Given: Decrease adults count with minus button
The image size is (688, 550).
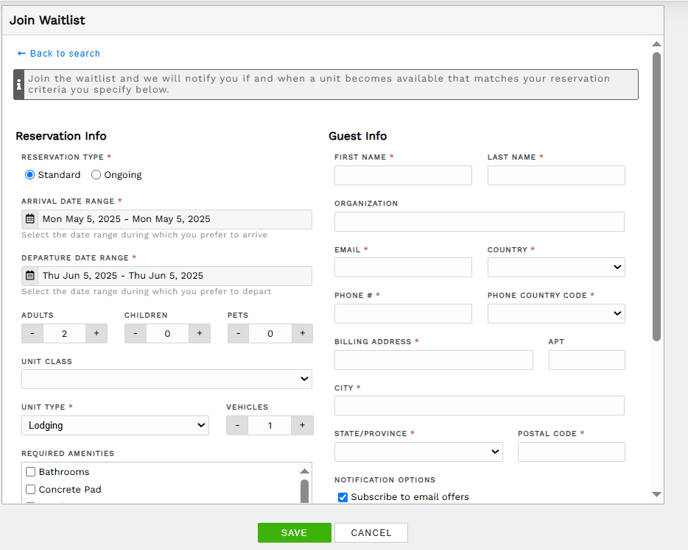Looking at the screenshot, I should tap(32, 333).
